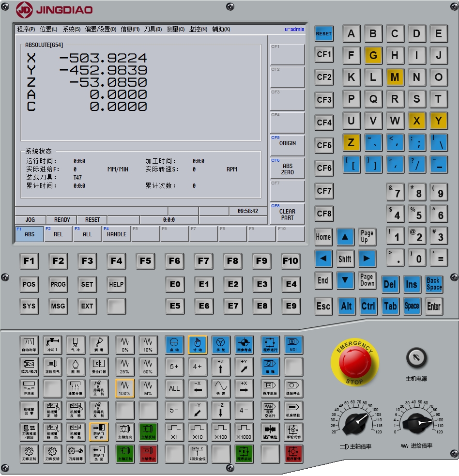Switch to the HANDLE softkey tab
459x476 pixels.
click(116, 234)
